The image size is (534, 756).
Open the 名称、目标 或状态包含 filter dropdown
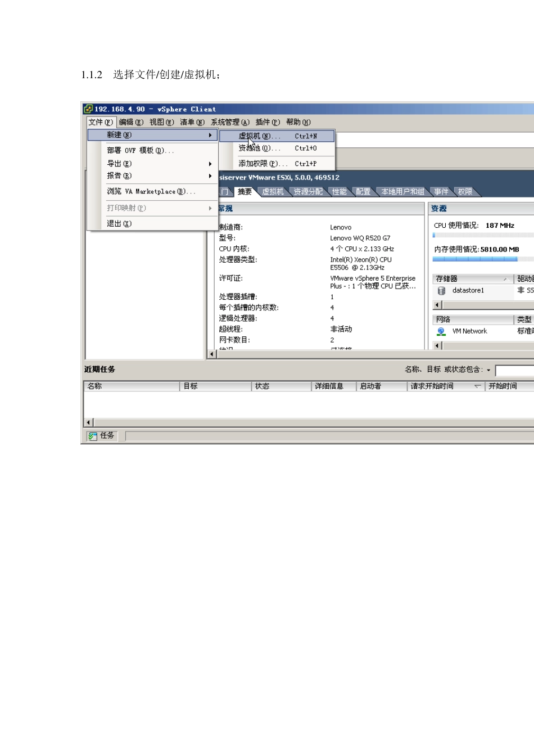point(488,370)
